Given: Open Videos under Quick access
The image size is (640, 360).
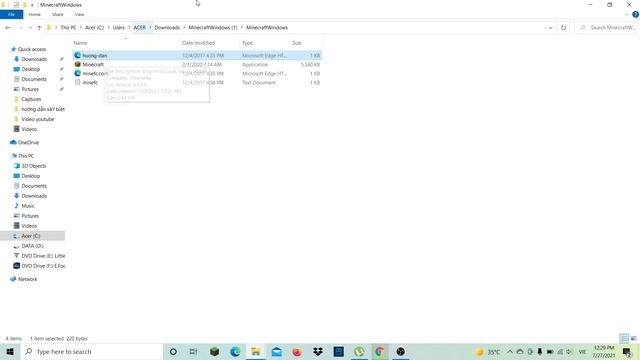Looking at the screenshot, I should [x=29, y=129].
